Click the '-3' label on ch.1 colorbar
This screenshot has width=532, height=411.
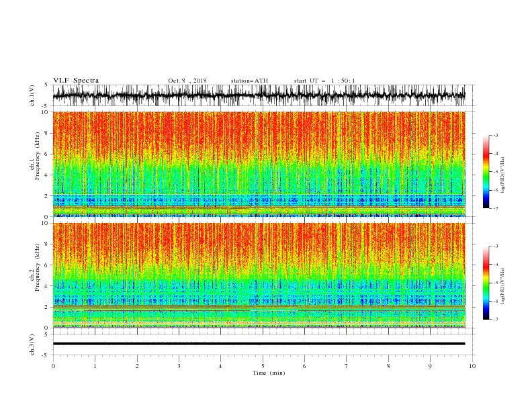click(495, 135)
